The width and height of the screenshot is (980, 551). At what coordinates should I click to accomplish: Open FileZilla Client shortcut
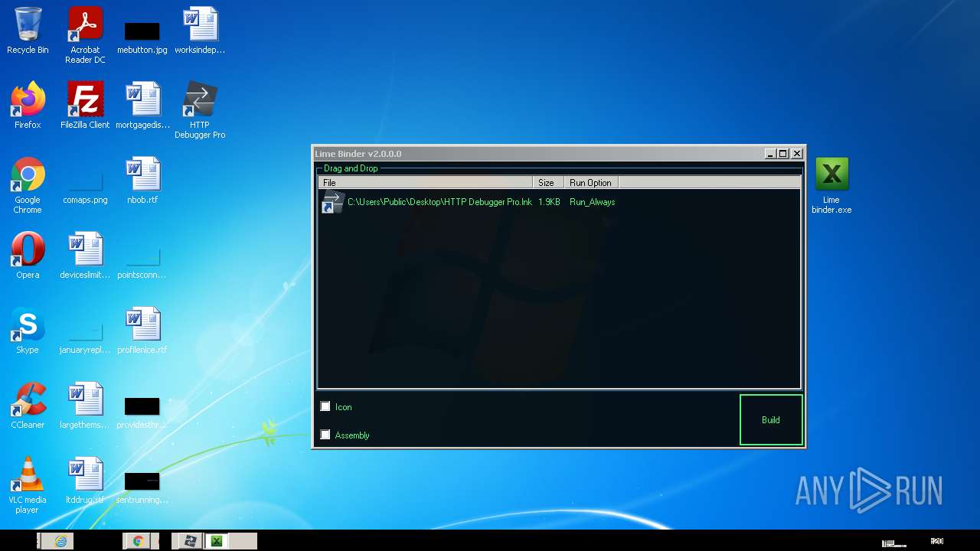pos(85,106)
